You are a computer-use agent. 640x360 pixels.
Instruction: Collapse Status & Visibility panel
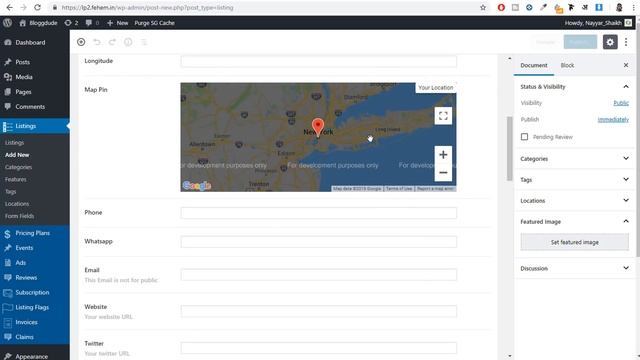coord(574,87)
